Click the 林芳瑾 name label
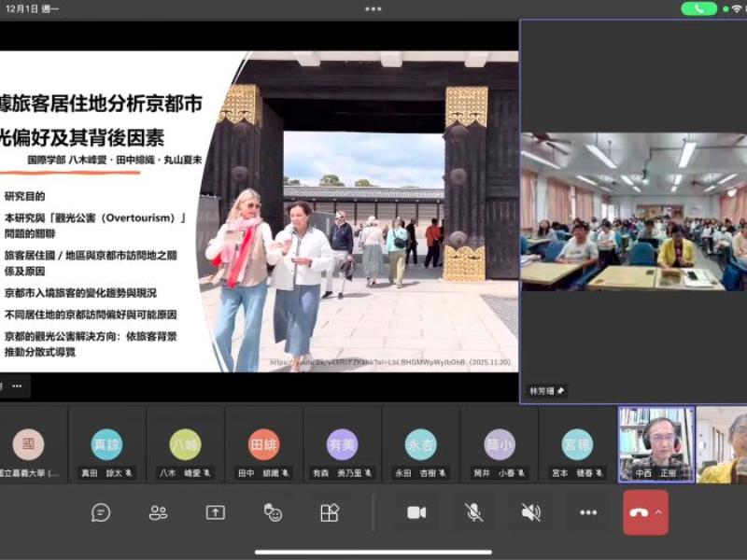 click(x=543, y=391)
